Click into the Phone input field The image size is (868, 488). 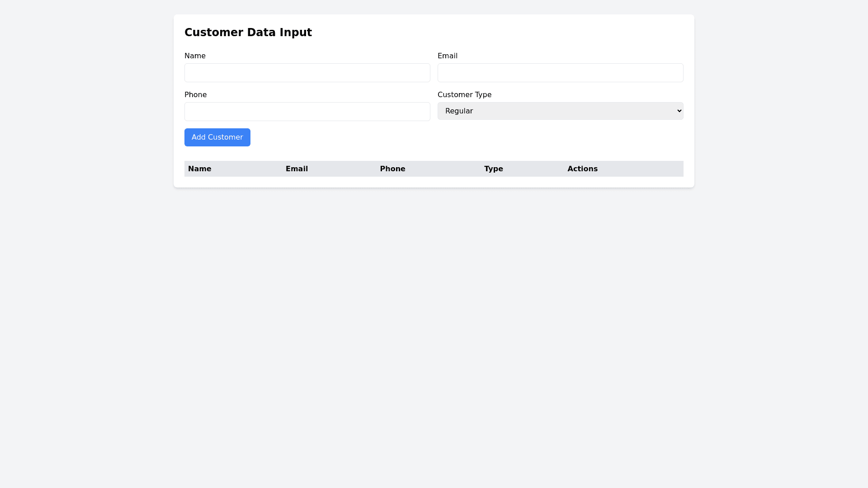click(307, 112)
